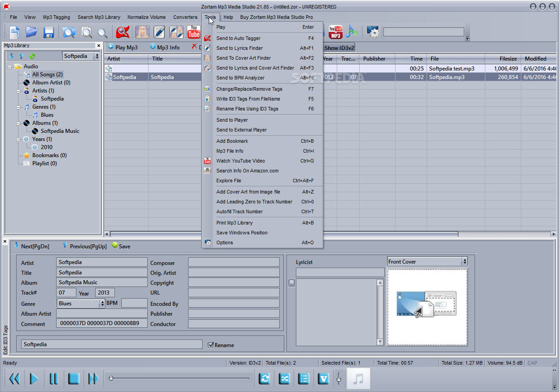The image size is (559, 392).
Task: Open the Genre Blues dropdown
Action: pyautogui.click(x=102, y=304)
